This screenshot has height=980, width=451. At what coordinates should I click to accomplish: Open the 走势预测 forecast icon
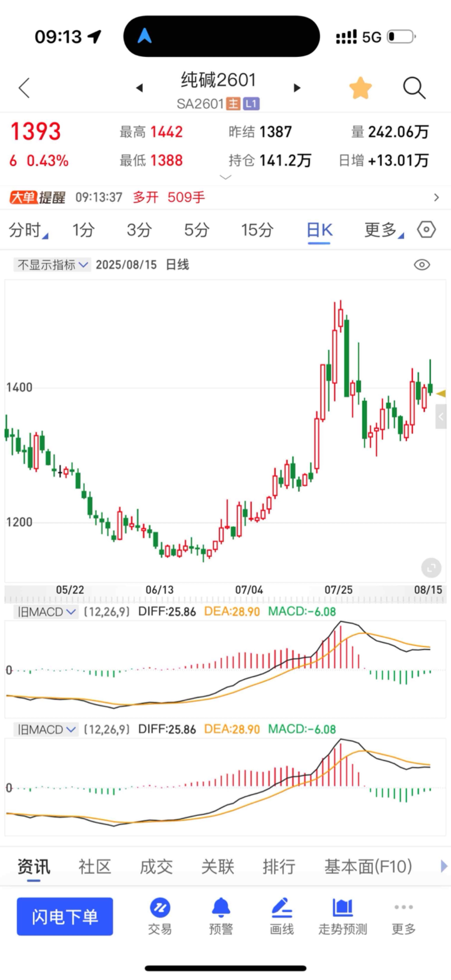click(343, 916)
